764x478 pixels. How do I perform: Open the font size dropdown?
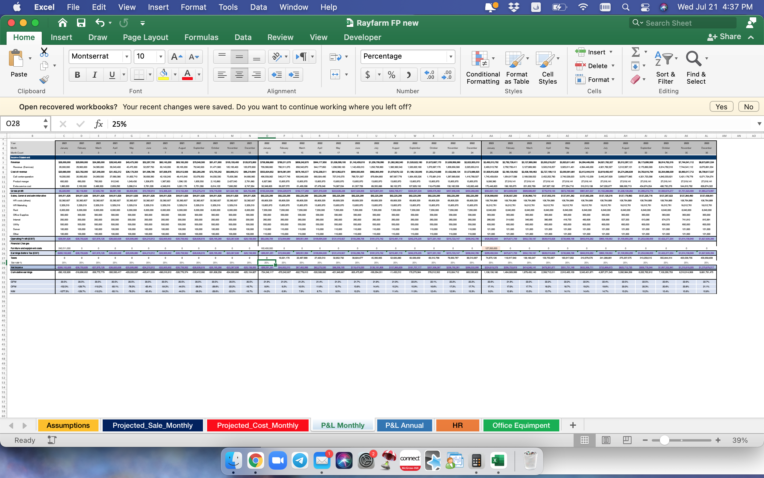click(160, 57)
